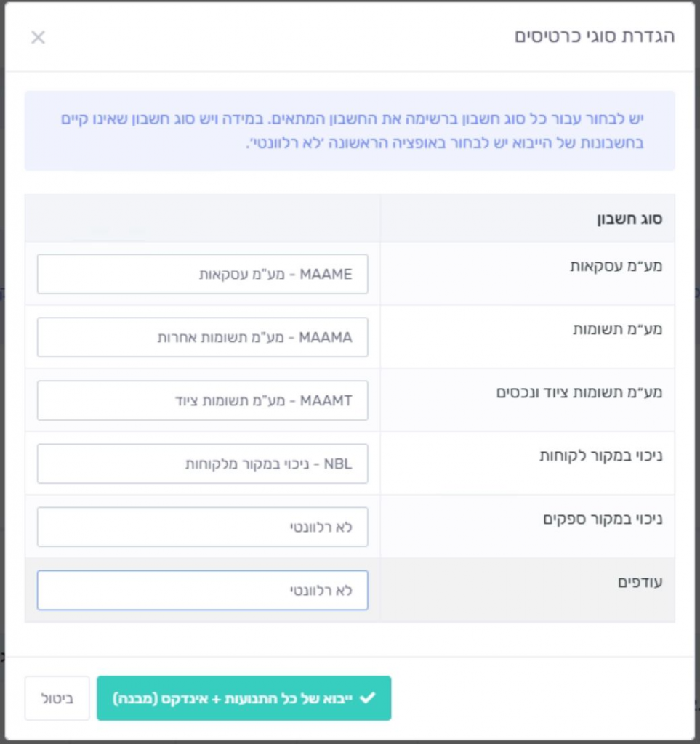Open the NBL ניכוי במקור מלקוחות dropdown
The image size is (700, 744).
202,464
